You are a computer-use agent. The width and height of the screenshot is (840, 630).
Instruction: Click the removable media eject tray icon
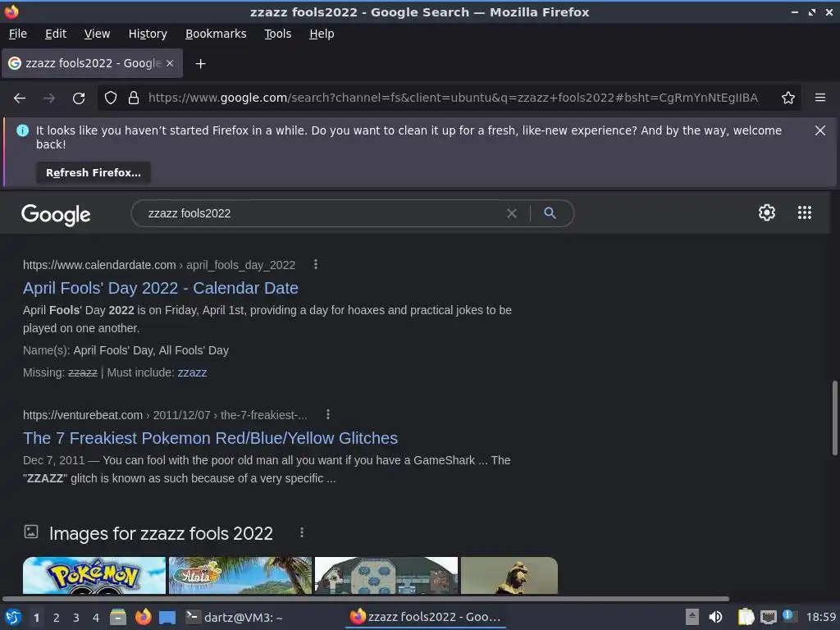[x=692, y=617]
